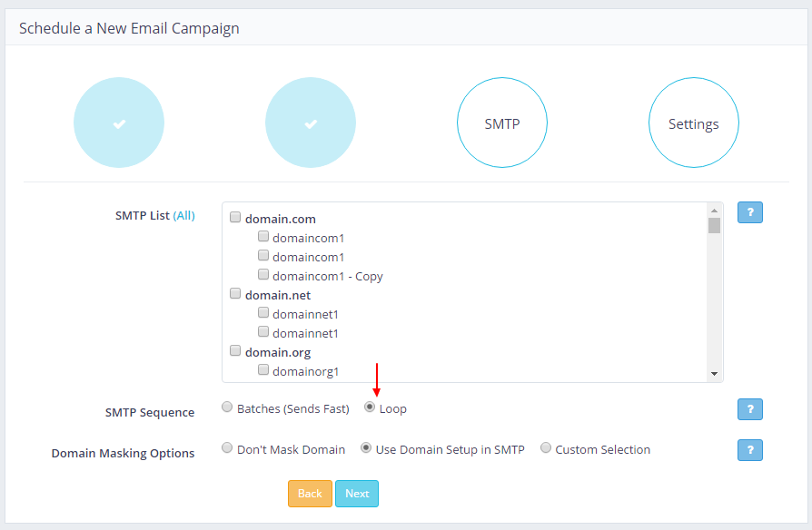Click help icon for Domain Masking Options
The width and height of the screenshot is (812, 530).
tap(749, 450)
